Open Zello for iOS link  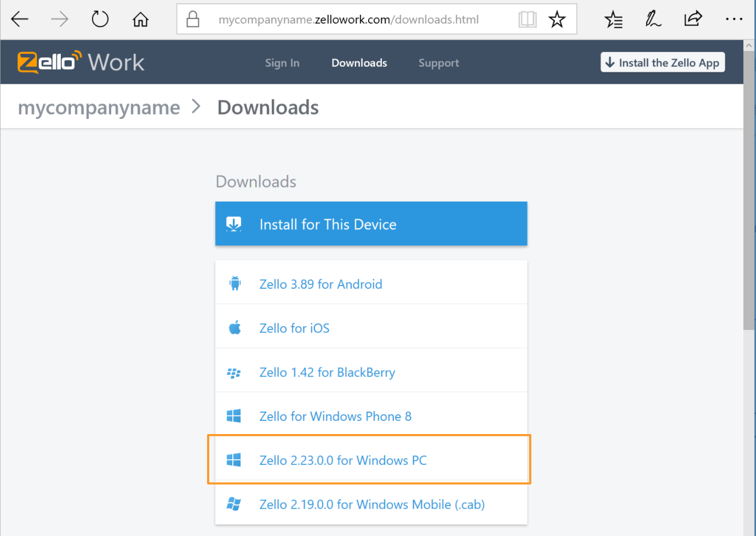click(295, 328)
